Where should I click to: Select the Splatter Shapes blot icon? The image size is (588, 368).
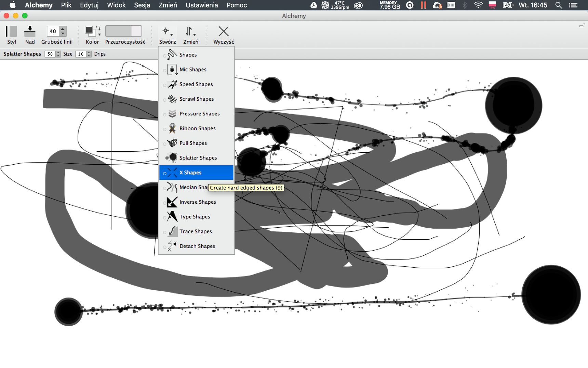(172, 158)
